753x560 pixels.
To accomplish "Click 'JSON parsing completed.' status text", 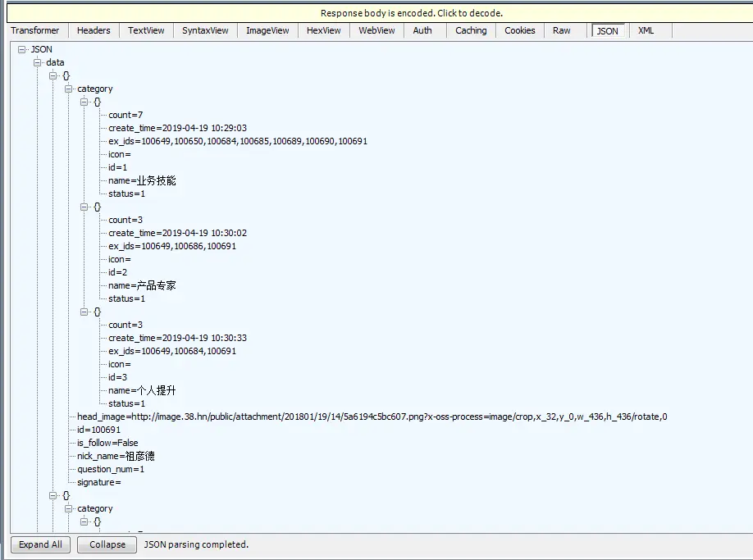I will [x=196, y=544].
